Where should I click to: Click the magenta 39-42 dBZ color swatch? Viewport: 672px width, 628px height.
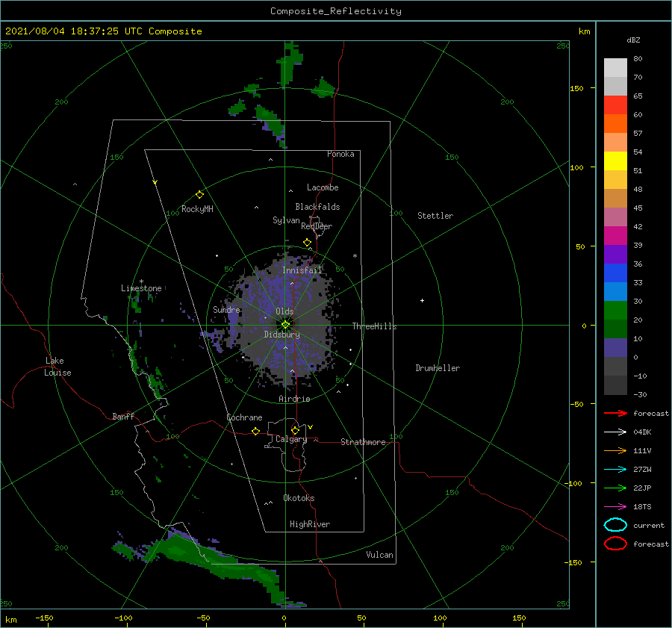615,236
